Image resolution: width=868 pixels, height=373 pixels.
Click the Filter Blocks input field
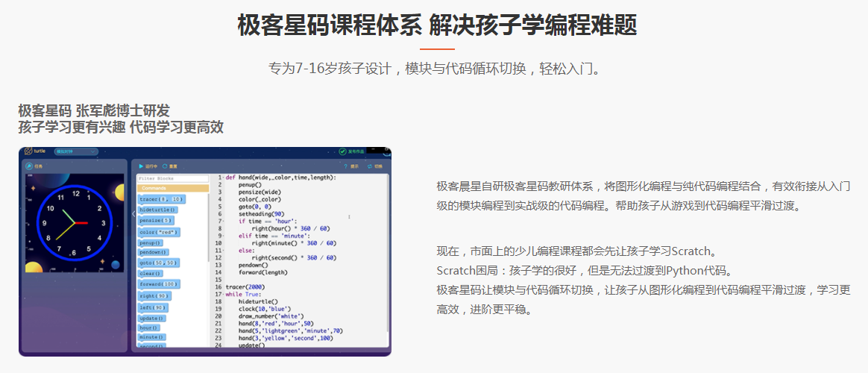pyautogui.click(x=173, y=179)
